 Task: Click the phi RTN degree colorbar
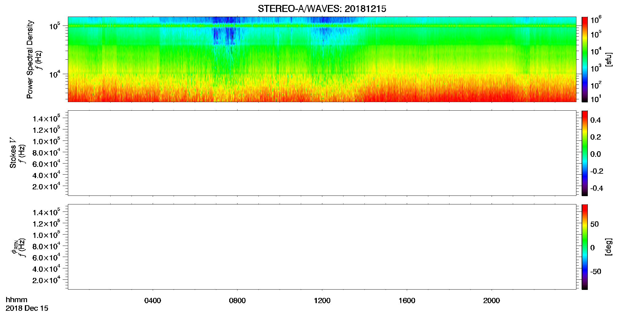click(x=585, y=247)
